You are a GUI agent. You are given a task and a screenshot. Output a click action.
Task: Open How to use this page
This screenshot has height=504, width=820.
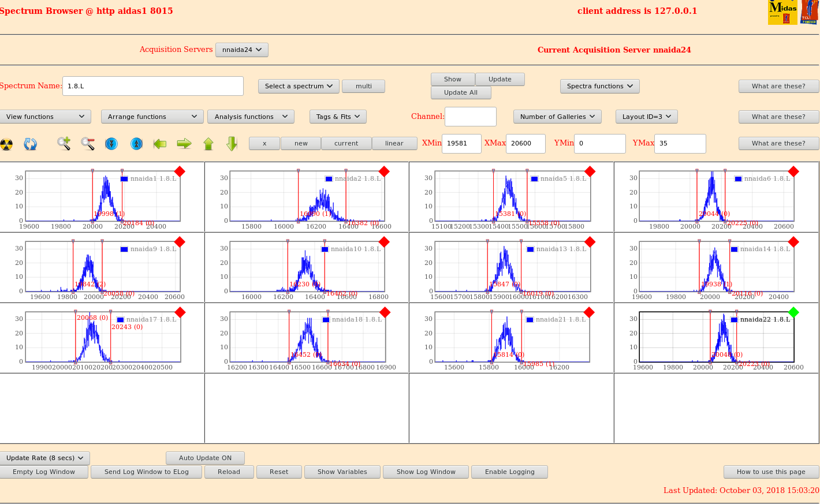(771, 472)
